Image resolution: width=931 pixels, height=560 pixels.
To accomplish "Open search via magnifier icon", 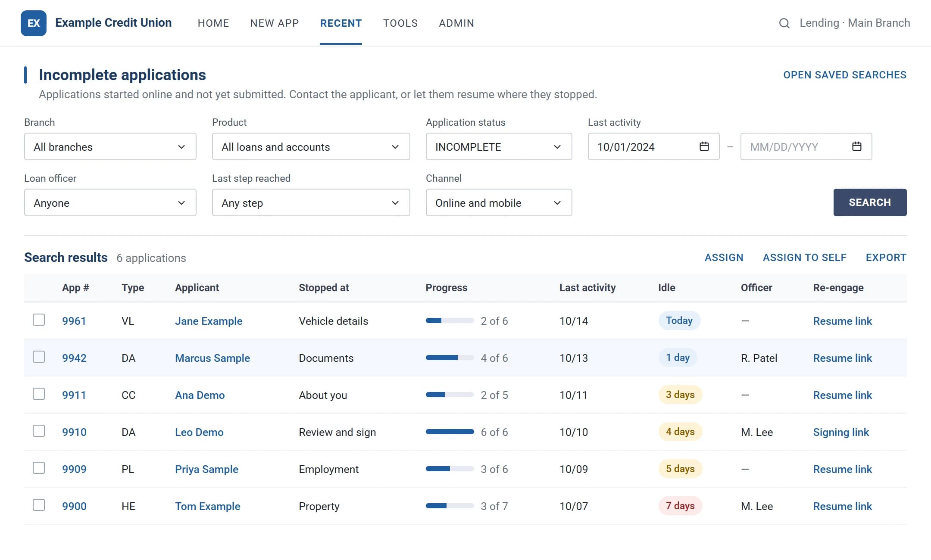I will [784, 23].
